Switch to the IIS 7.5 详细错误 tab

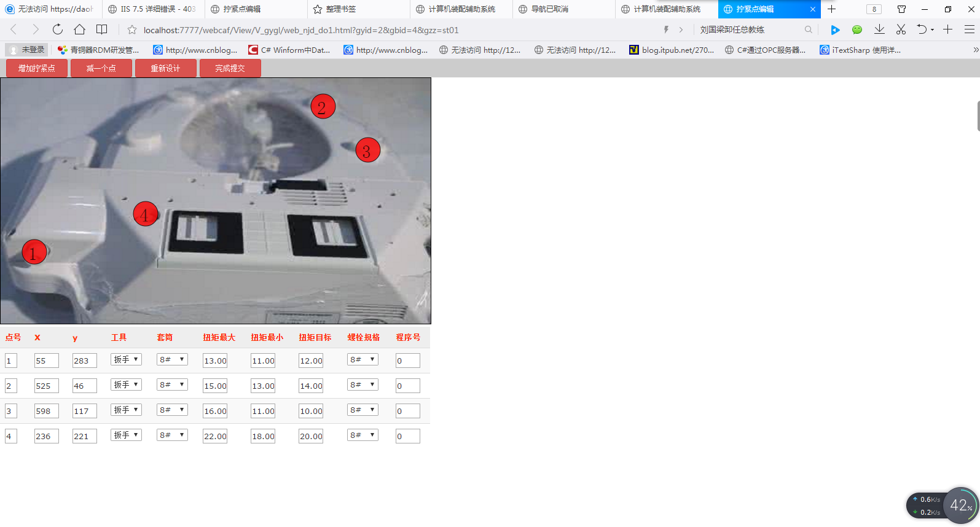(x=152, y=9)
